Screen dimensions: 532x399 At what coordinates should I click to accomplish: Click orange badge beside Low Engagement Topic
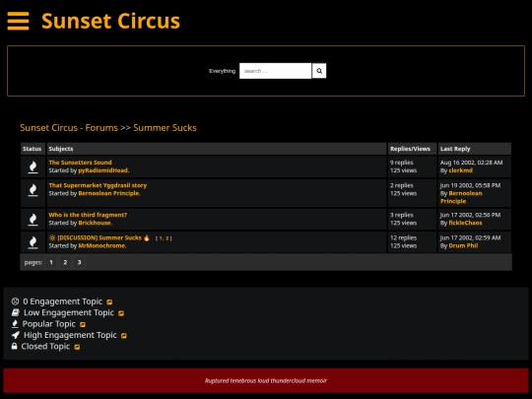tap(121, 313)
